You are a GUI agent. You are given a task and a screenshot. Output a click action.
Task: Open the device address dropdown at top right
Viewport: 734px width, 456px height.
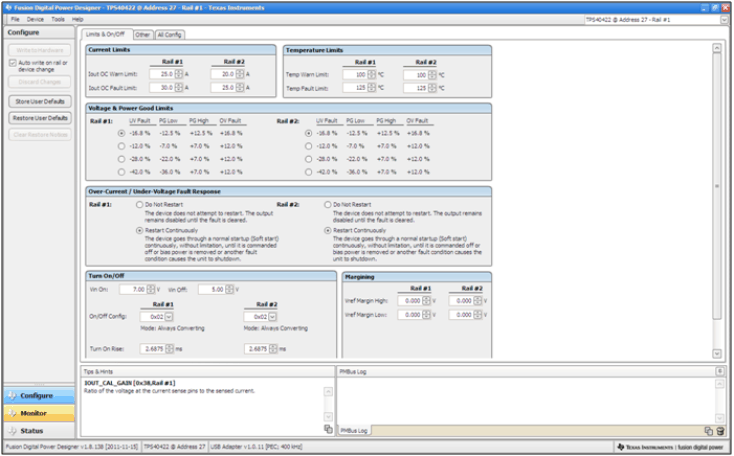pos(724,20)
